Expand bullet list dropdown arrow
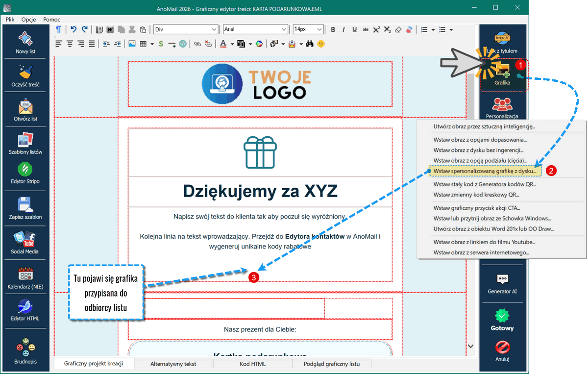 451,30
